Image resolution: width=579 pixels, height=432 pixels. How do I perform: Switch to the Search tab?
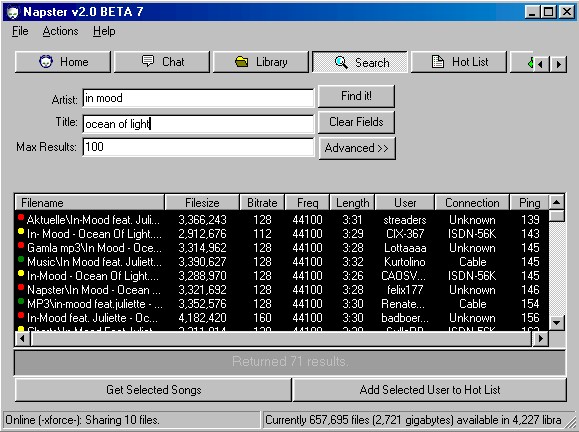coord(360,62)
